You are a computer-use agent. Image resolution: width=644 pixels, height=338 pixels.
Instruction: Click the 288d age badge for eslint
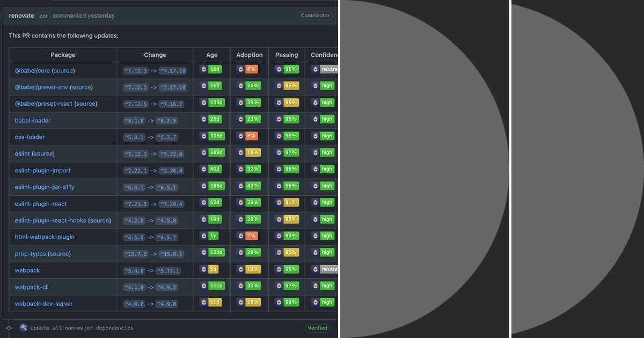[x=212, y=152]
